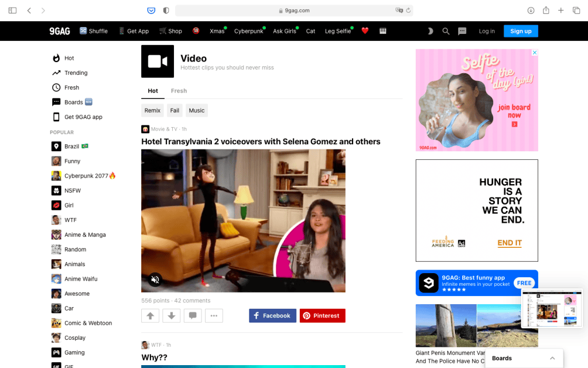This screenshot has width=588, height=368.
Task: Open comments via the speech bubble button
Action: tap(193, 316)
